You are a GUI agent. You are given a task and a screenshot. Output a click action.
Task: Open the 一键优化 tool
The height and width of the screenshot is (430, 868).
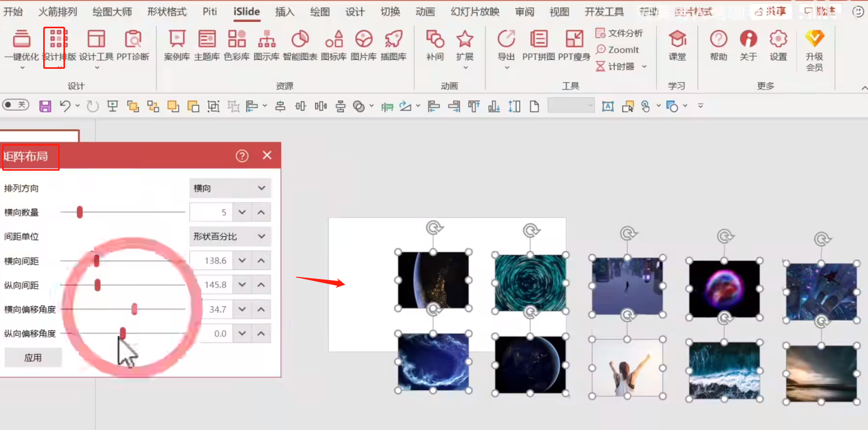click(x=21, y=48)
